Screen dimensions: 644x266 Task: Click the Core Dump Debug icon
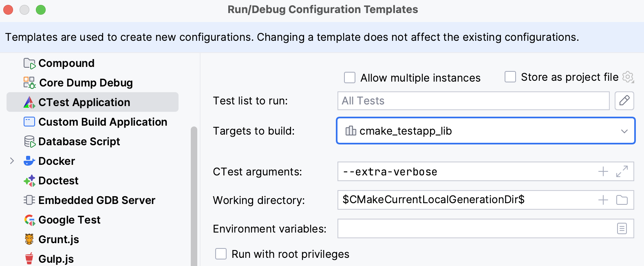click(29, 82)
